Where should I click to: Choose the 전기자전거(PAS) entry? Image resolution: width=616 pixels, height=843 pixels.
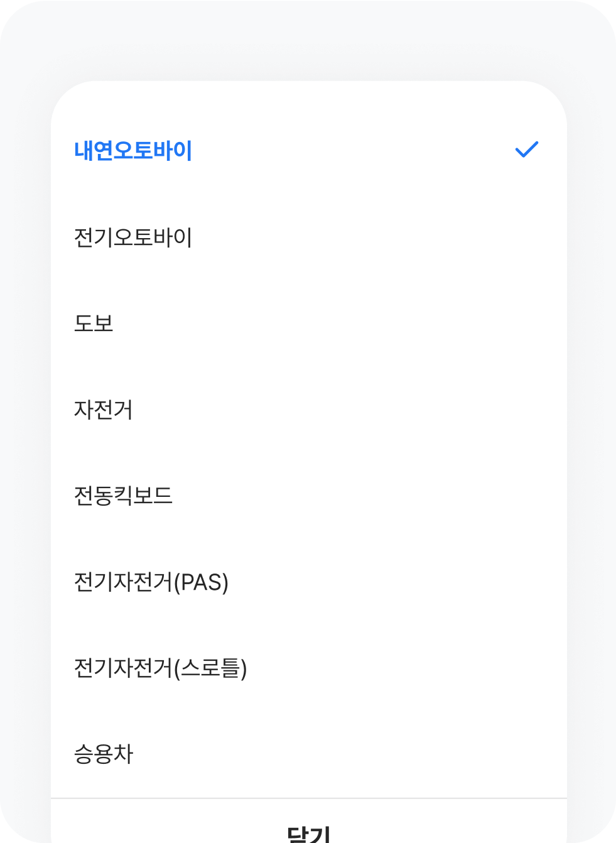coord(151,582)
